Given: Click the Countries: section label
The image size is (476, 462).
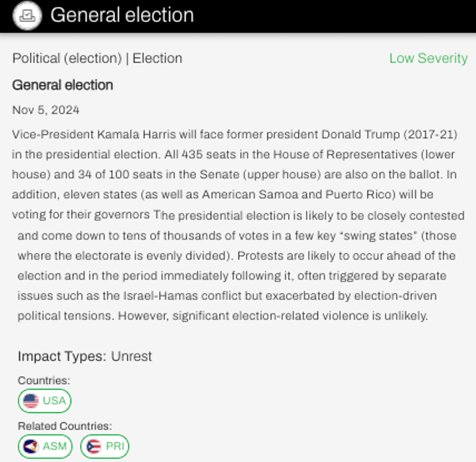Looking at the screenshot, I should [x=43, y=380].
